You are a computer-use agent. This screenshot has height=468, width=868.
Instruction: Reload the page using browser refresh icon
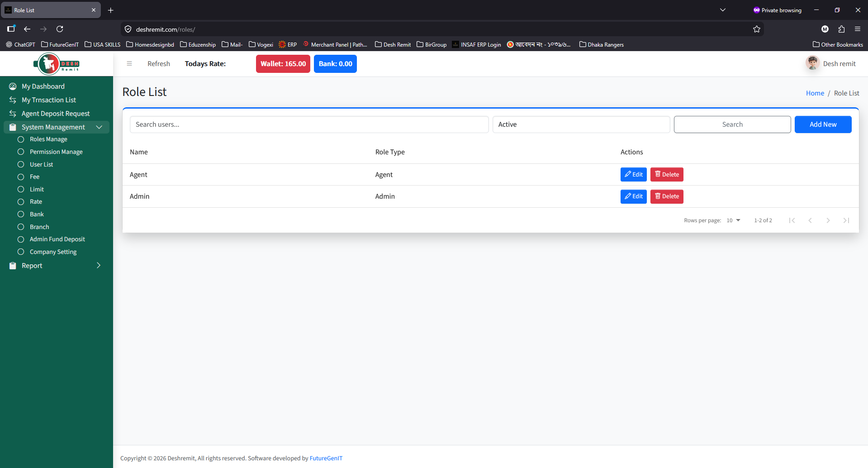(x=60, y=29)
